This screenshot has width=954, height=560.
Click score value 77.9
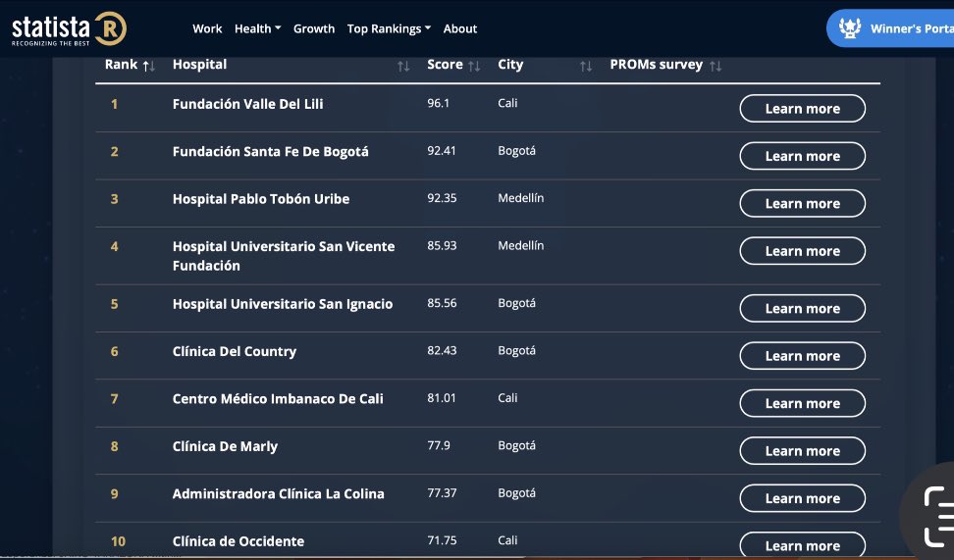click(438, 445)
